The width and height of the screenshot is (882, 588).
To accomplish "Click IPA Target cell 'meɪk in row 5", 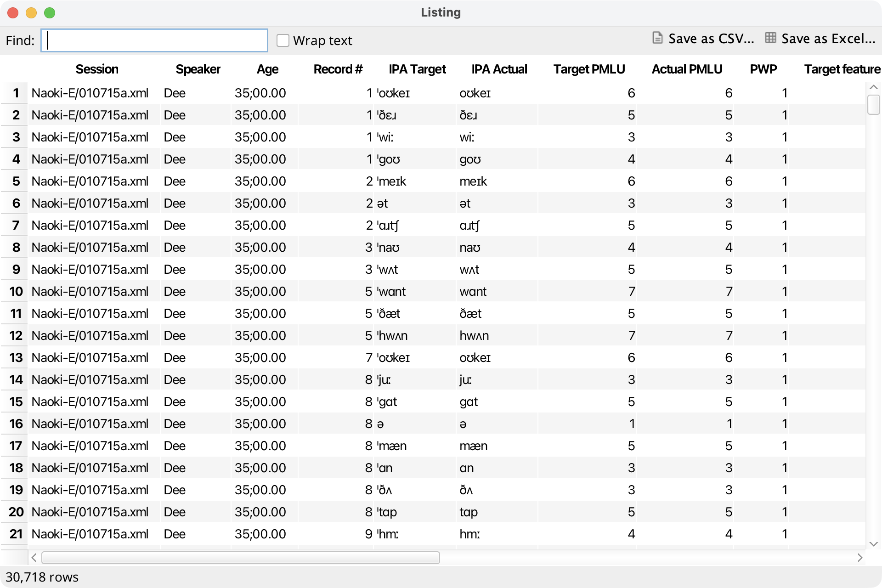I will point(415,181).
